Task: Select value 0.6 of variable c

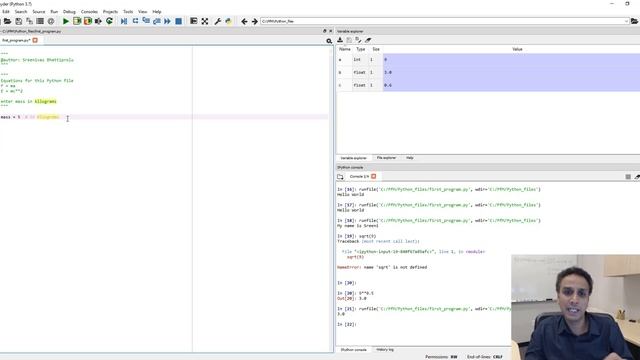Action: (x=511, y=85)
